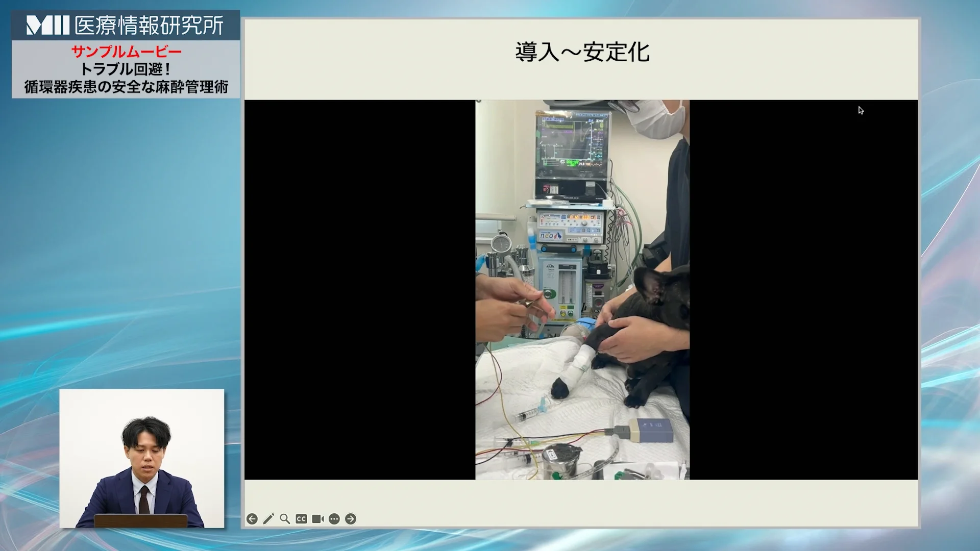980x551 pixels.
Task: Open more slideshow options menu
Action: (334, 519)
